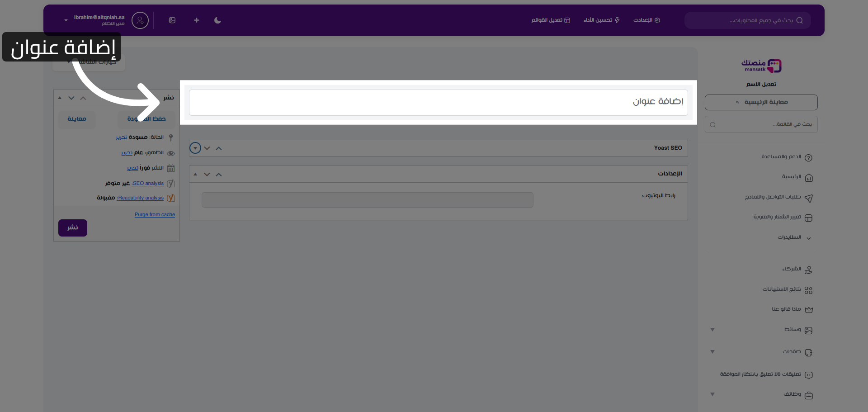Open طلبات التواصل والنماذج send icon
The height and width of the screenshot is (412, 868).
(809, 198)
